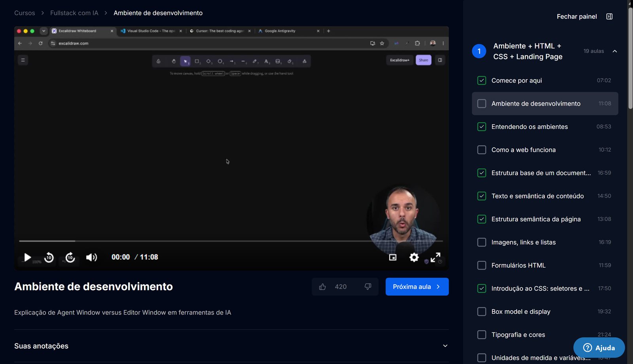This screenshot has height=364, width=633.
Task: Open video player settings gear
Action: 414,257
